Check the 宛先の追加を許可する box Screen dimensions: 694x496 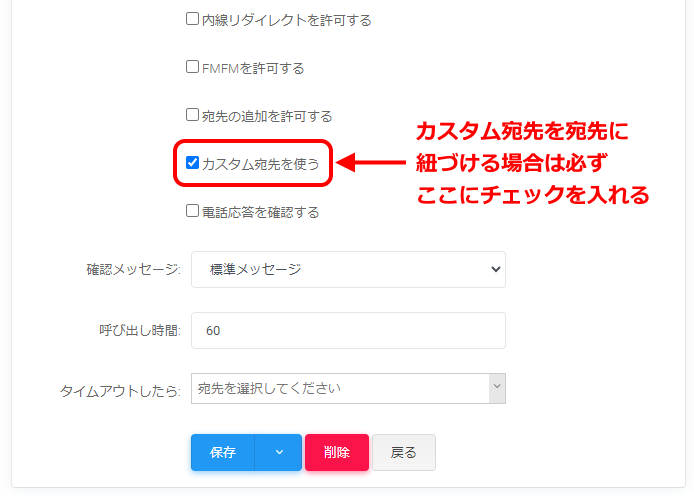pos(193,115)
